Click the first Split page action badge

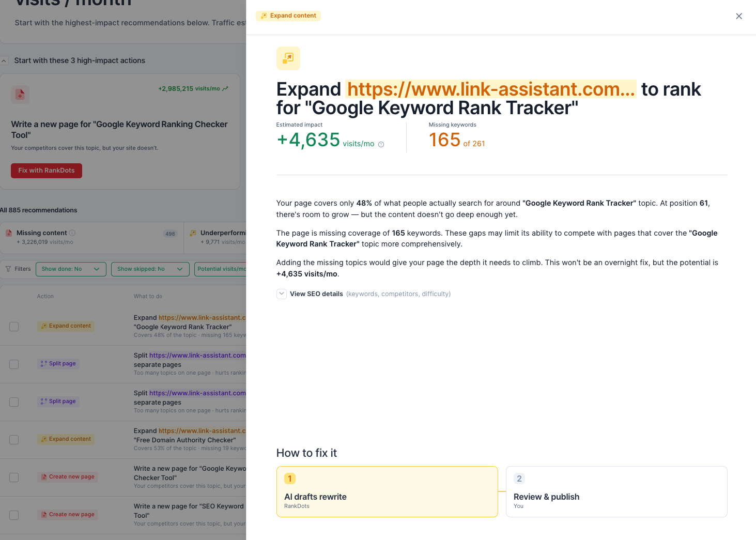(58, 364)
